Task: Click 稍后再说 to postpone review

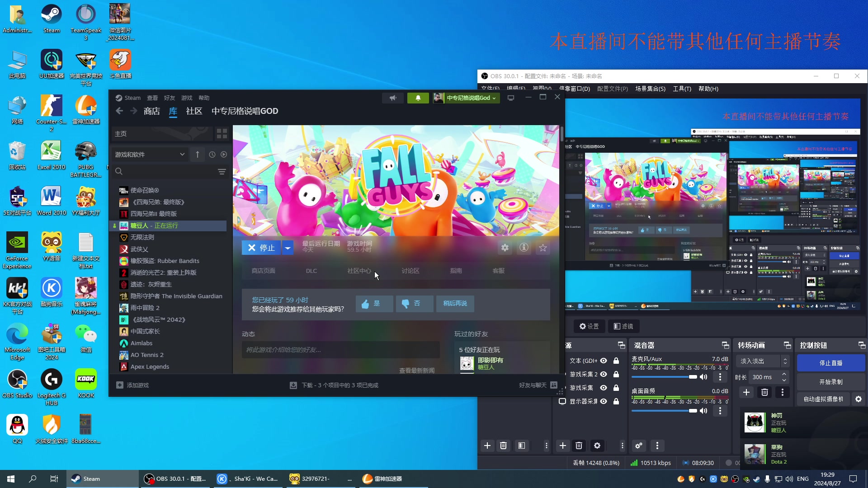Action: (x=455, y=304)
